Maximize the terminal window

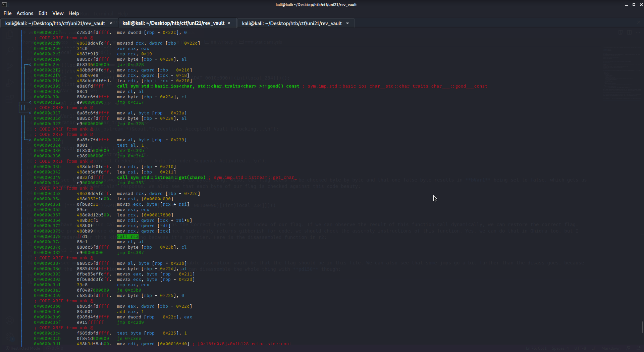coord(634,5)
